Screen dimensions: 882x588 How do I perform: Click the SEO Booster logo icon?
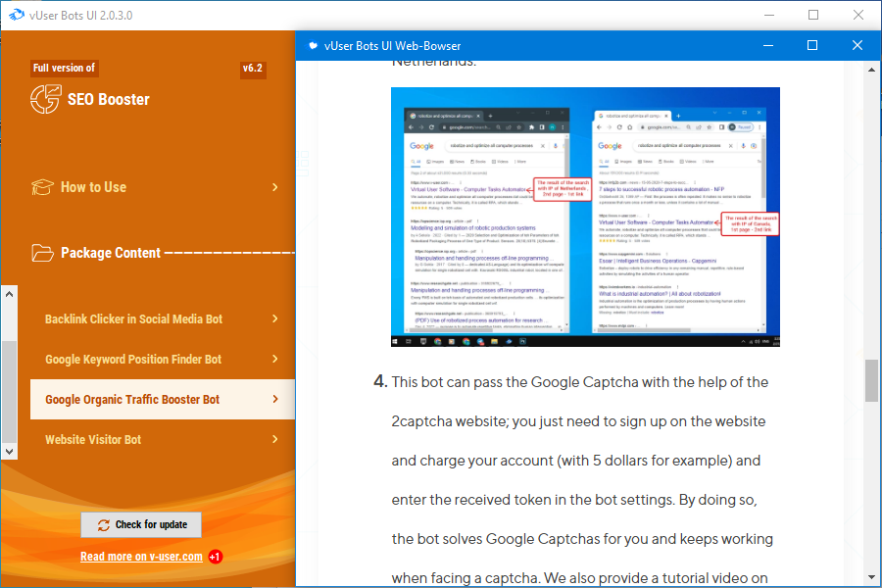pos(45,99)
